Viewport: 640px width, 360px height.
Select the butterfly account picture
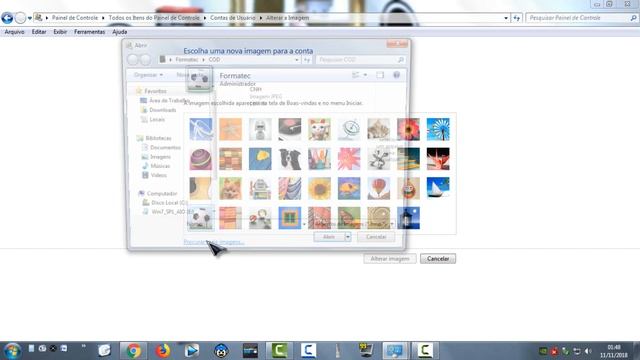(349, 218)
